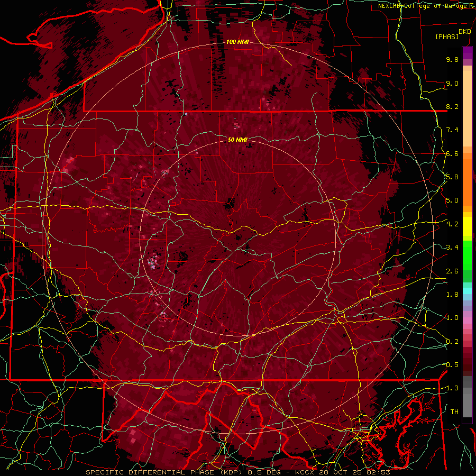Click the 5.0 value on color scale

tap(452, 200)
